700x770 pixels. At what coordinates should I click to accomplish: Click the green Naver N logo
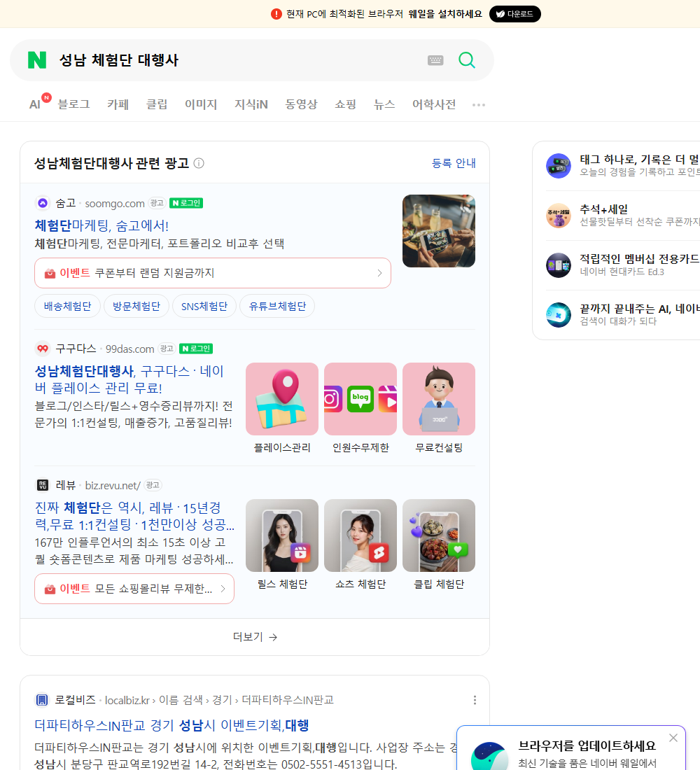(x=37, y=60)
